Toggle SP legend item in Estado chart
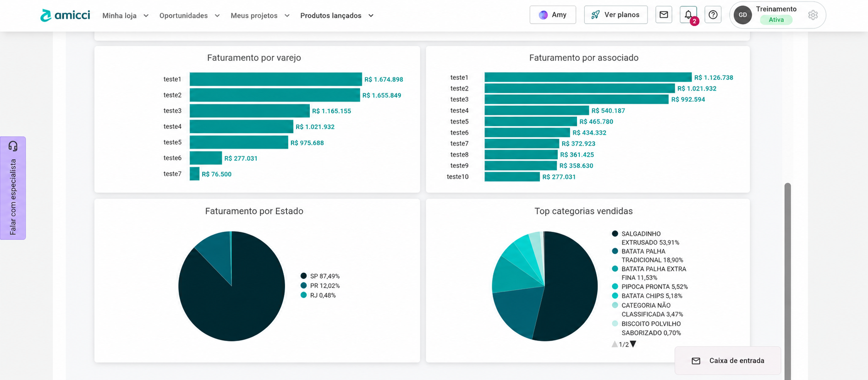Image resolution: width=868 pixels, height=380 pixels. tap(320, 276)
